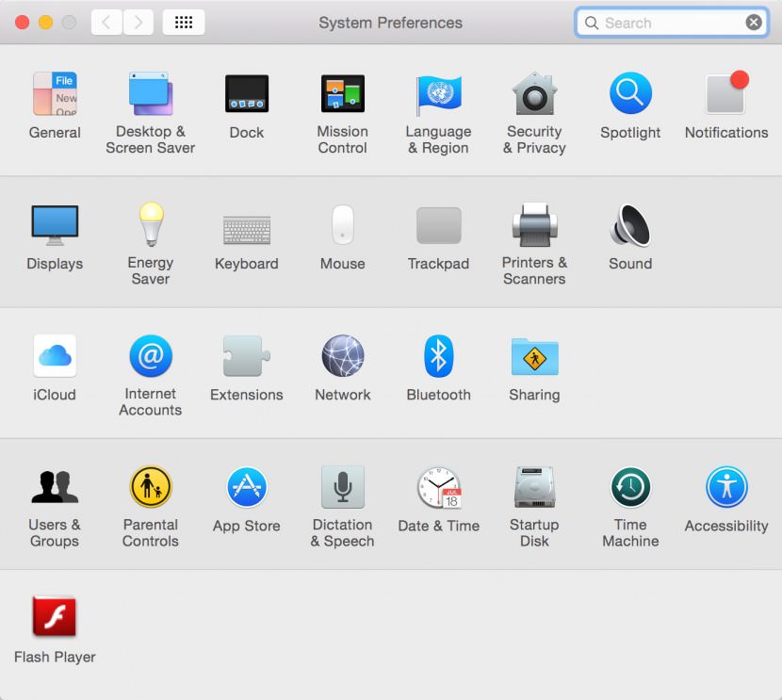Open Mission Control settings
782x700 pixels.
tap(342, 93)
